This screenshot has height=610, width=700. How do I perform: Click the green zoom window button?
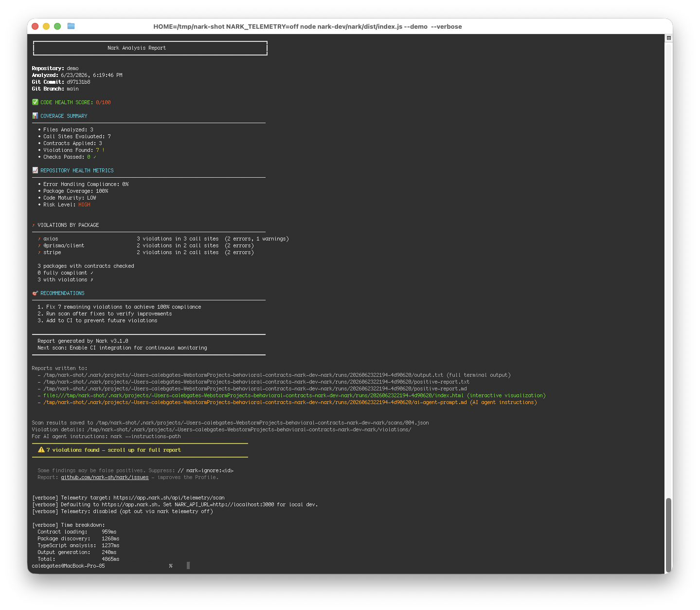(x=57, y=26)
